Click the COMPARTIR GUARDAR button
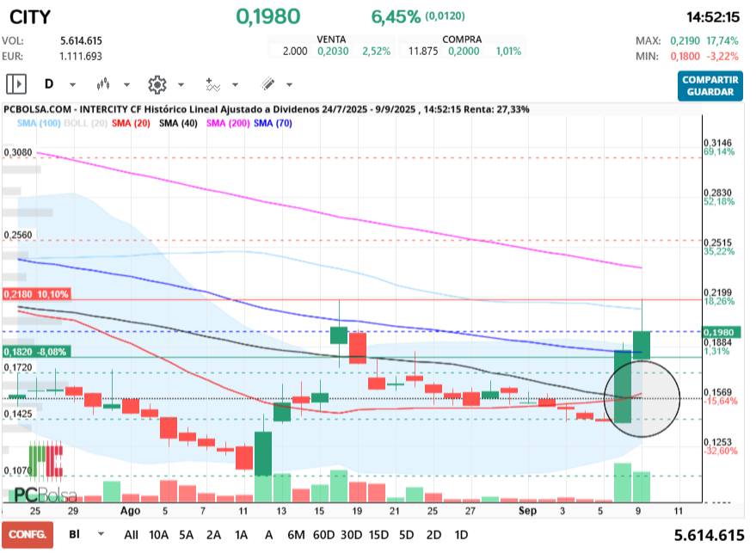 coord(710,86)
